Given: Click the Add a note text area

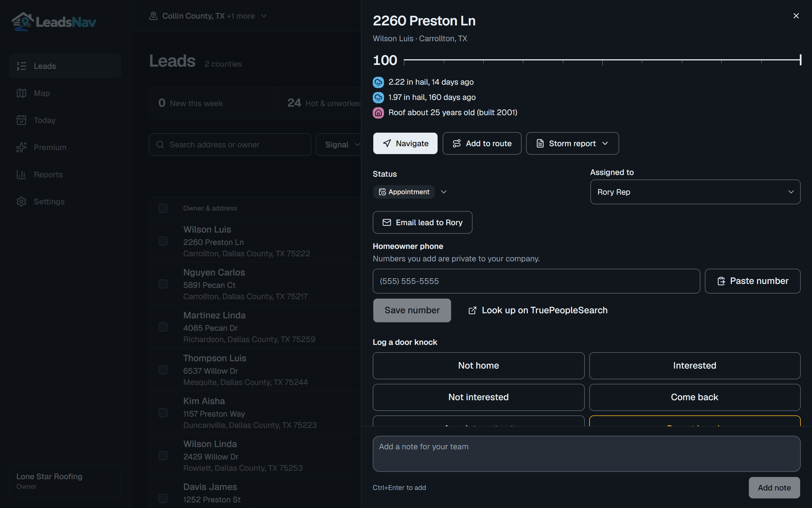Looking at the screenshot, I should [586, 454].
